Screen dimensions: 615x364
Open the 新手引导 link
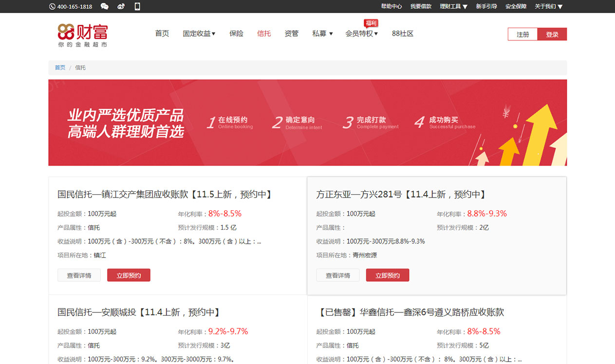coord(486,6)
